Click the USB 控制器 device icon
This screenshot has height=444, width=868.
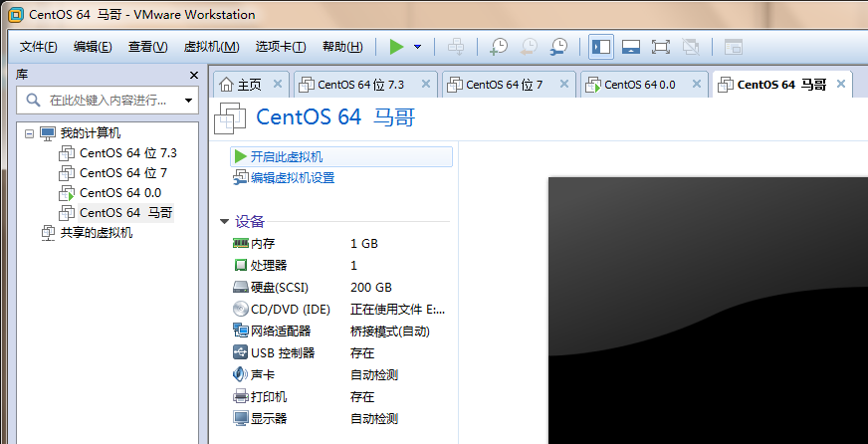[x=241, y=352]
